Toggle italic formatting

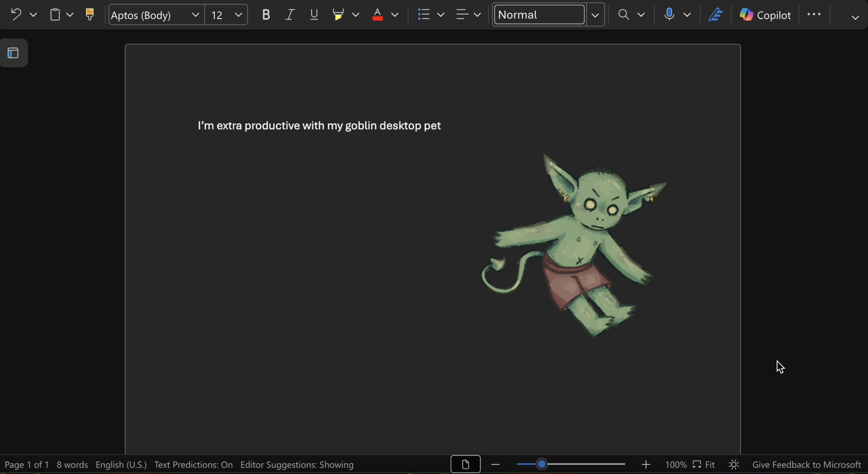pos(290,14)
